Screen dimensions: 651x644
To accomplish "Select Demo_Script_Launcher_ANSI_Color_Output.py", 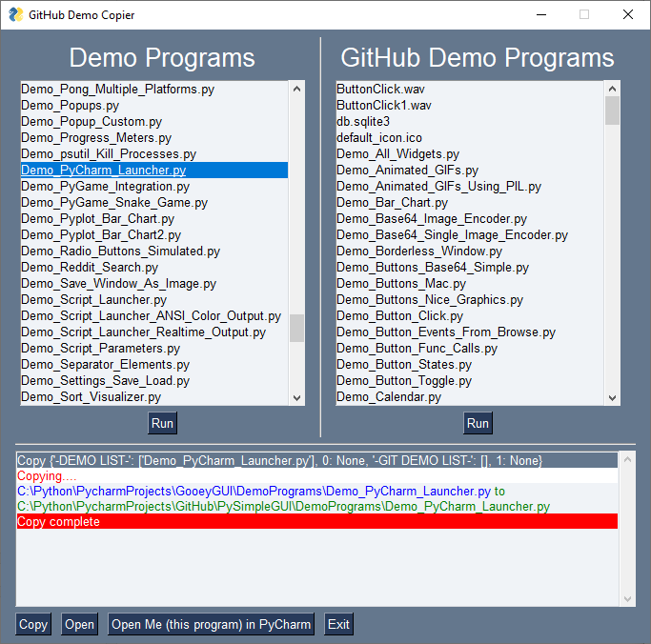I will click(154, 315).
